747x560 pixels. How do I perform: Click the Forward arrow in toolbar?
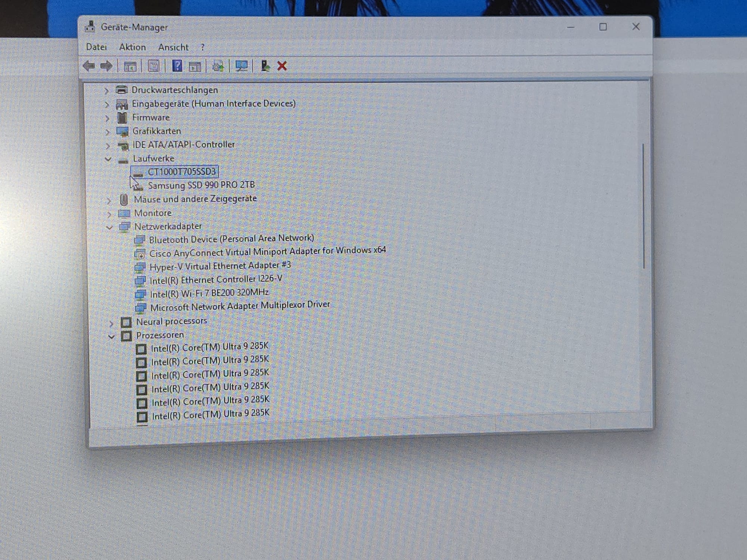coord(106,66)
